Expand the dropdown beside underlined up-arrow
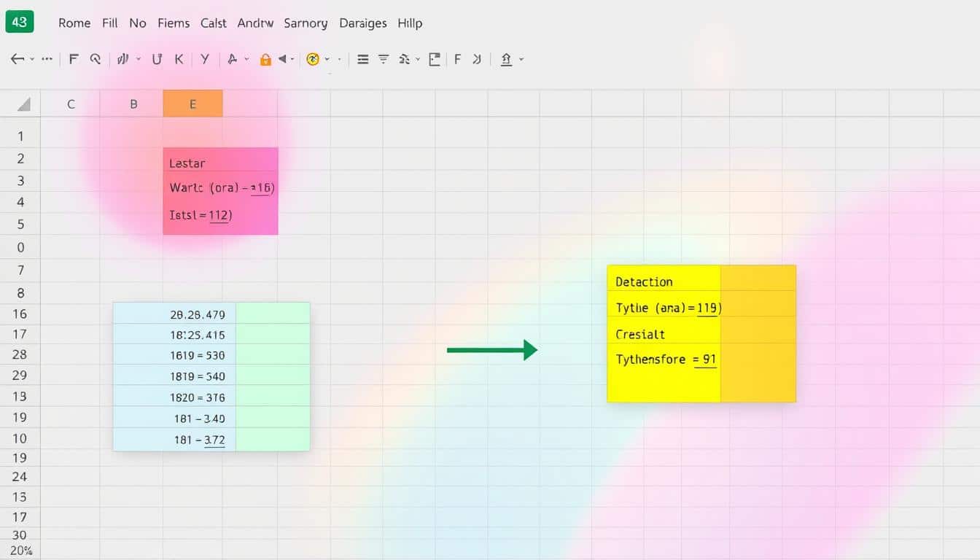Screen dimensions: 980x560 pos(521,60)
